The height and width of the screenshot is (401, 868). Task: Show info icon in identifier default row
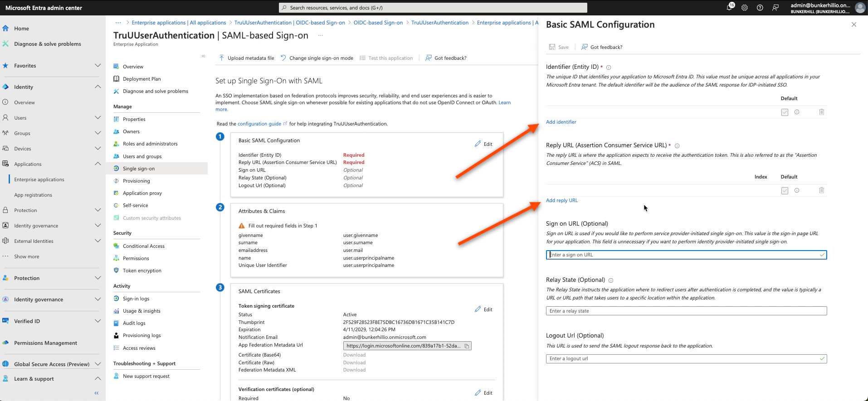[797, 112]
